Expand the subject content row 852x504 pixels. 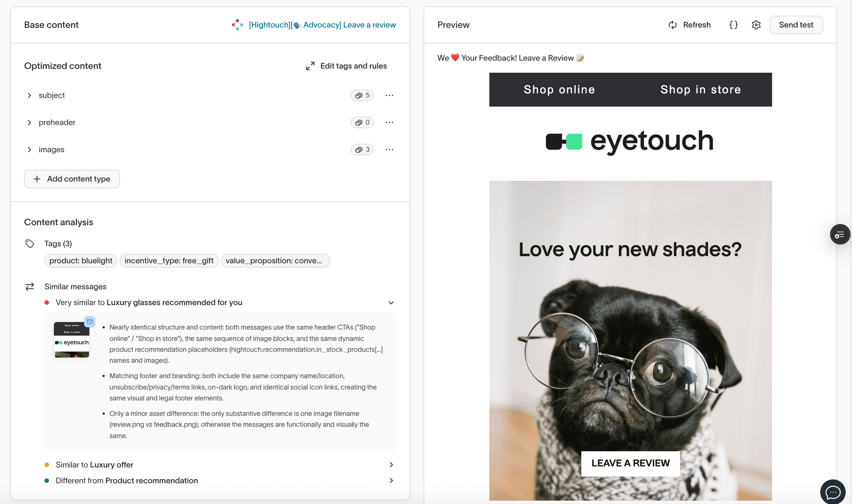click(x=29, y=95)
